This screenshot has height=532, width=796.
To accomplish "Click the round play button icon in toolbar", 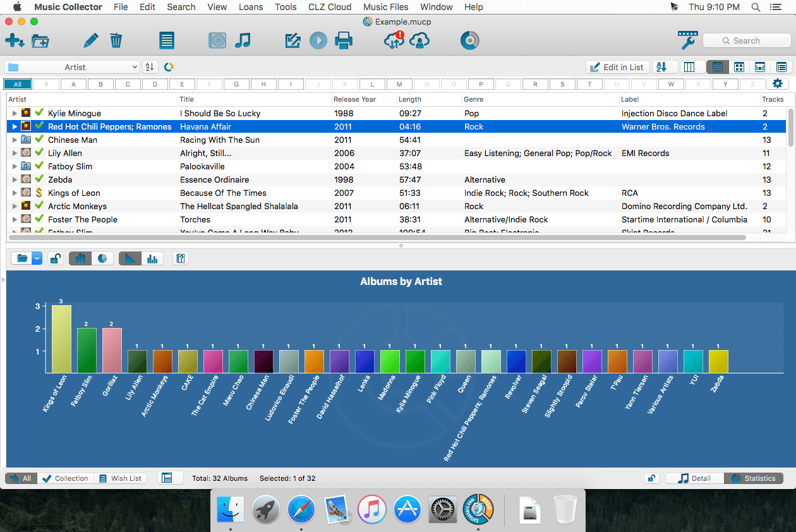I will click(318, 41).
